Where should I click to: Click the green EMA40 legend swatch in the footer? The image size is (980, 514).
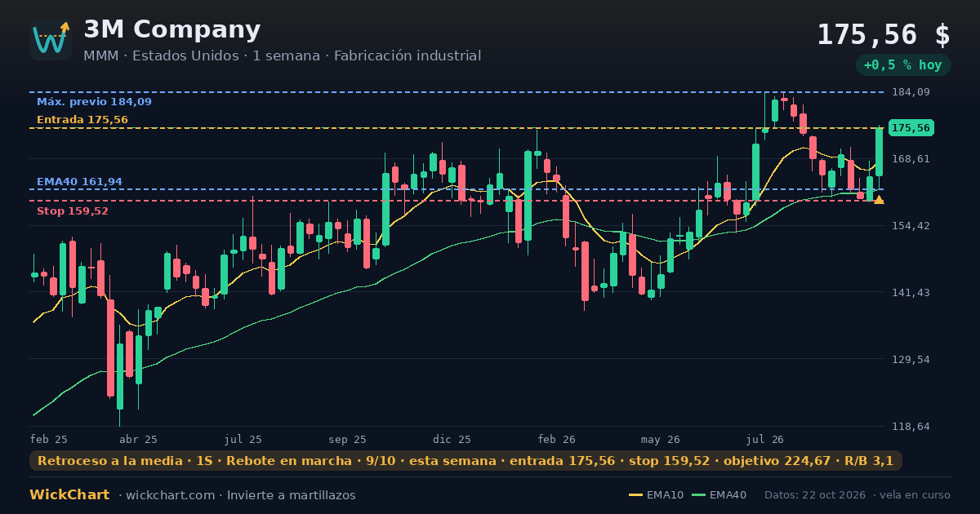(x=698, y=495)
